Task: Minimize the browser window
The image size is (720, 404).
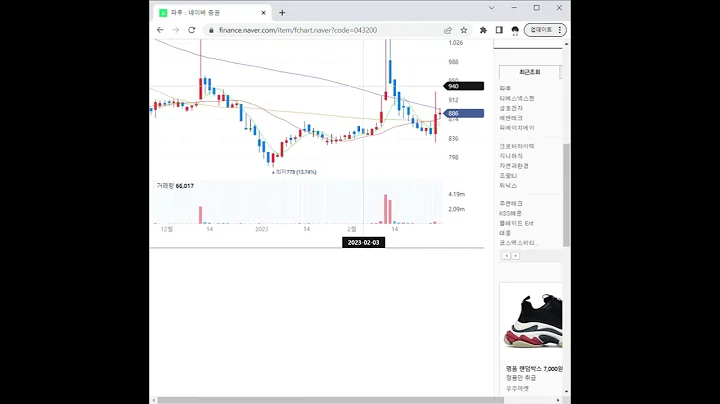Action: click(x=514, y=8)
